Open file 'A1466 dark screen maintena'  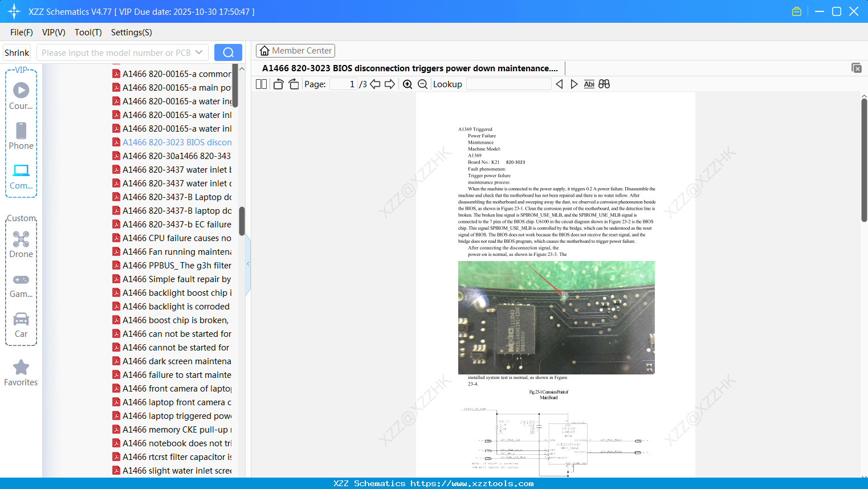[172, 361]
